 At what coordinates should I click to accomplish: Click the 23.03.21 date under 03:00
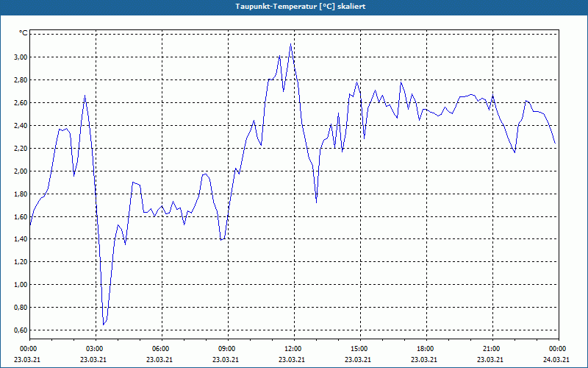point(93,359)
